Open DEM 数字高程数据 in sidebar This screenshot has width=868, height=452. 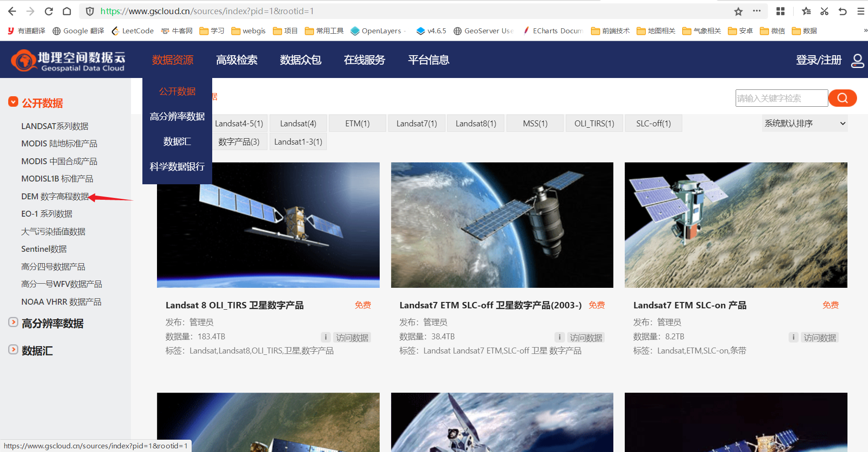pos(55,196)
